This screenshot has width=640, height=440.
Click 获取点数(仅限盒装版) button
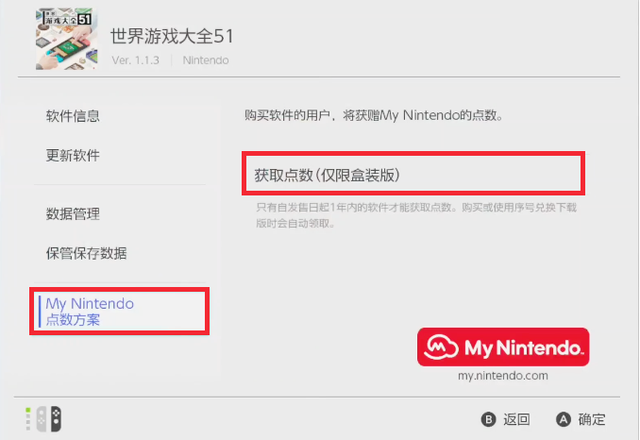pos(413,174)
